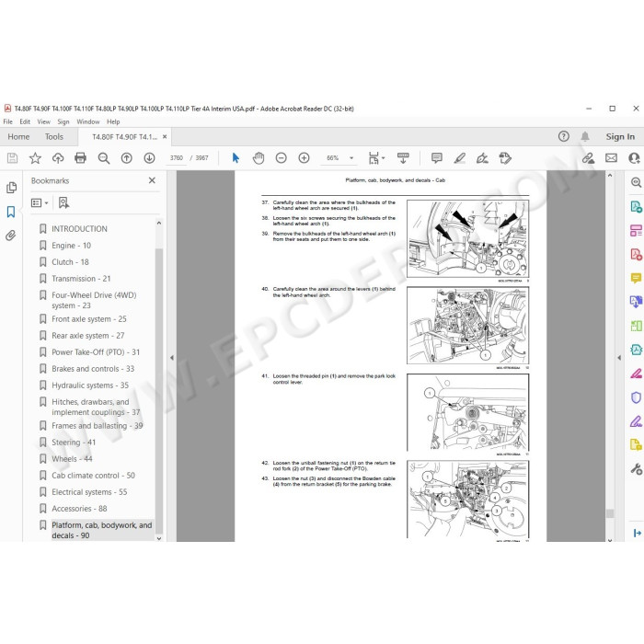Collapse left navigation pane arrow
The width and height of the screenshot is (644, 644).
172,358
